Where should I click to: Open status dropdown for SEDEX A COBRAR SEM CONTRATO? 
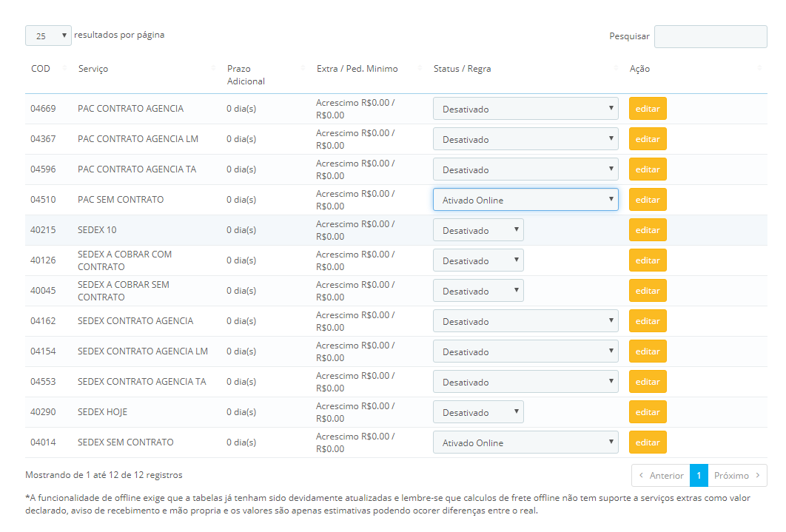click(x=478, y=291)
